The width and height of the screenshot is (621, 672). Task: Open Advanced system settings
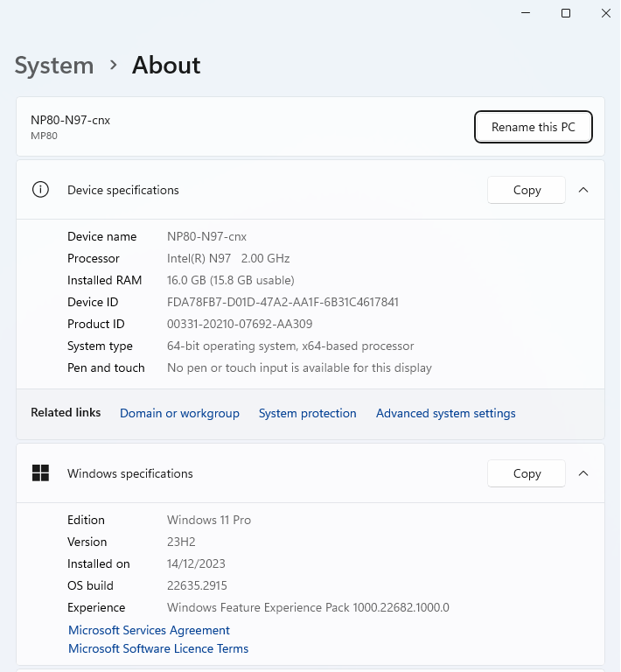point(446,413)
